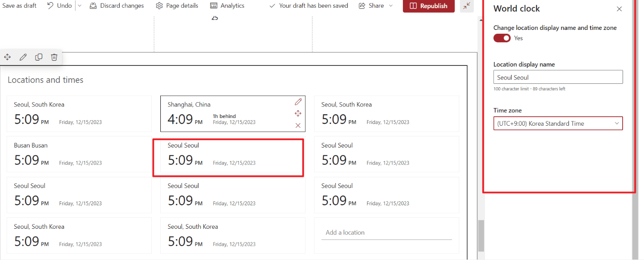Click the Locations and times title

(x=45, y=80)
